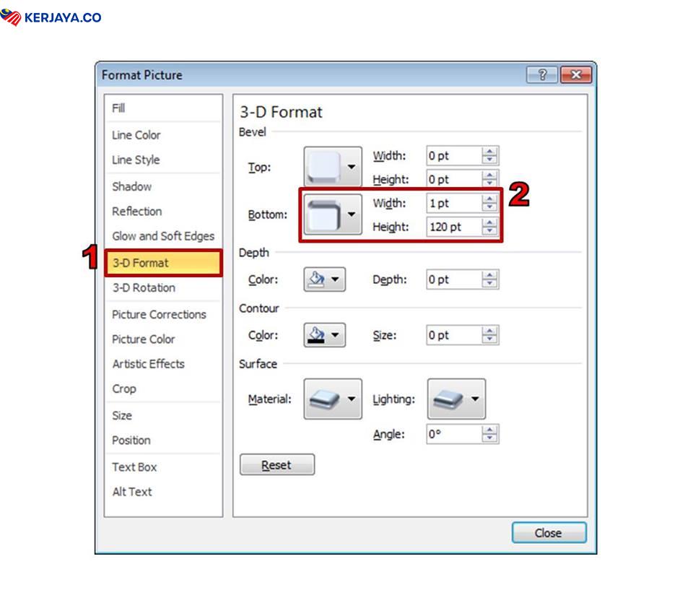
Task: Click the Help question mark button
Action: coord(542,74)
